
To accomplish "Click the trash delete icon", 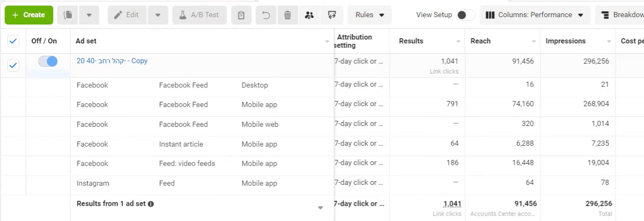I will [288, 15].
